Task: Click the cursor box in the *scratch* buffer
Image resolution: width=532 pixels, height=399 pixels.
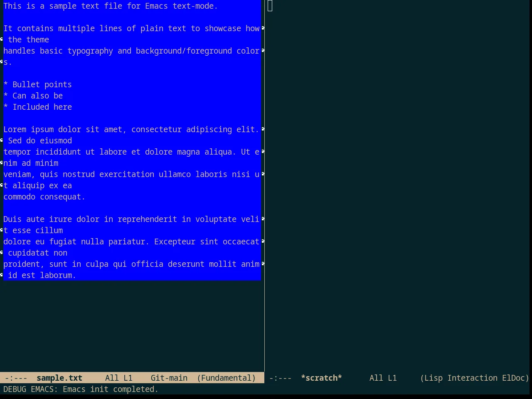Action: coord(270,6)
